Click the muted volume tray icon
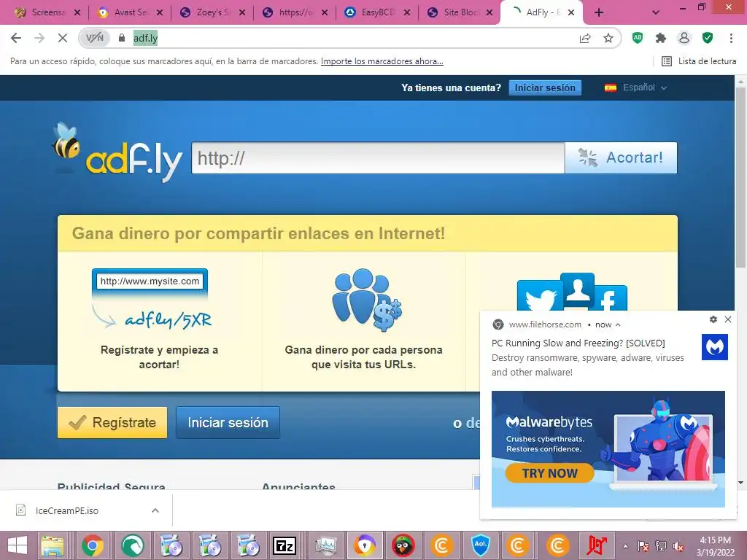The width and height of the screenshot is (747, 560). [678, 546]
